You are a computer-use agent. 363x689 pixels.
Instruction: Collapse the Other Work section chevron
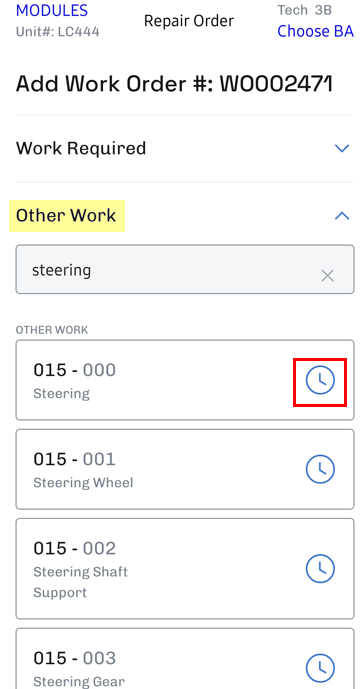click(342, 216)
